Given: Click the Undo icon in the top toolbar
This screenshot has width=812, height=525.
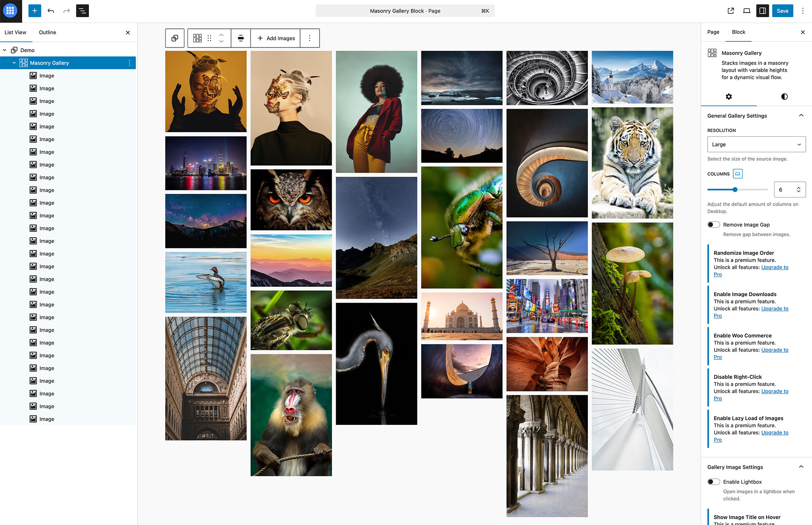Looking at the screenshot, I should point(51,11).
